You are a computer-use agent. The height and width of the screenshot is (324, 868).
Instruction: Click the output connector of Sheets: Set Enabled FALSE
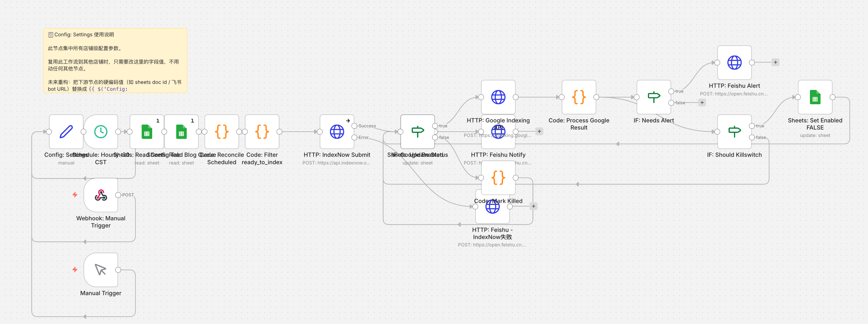832,97
